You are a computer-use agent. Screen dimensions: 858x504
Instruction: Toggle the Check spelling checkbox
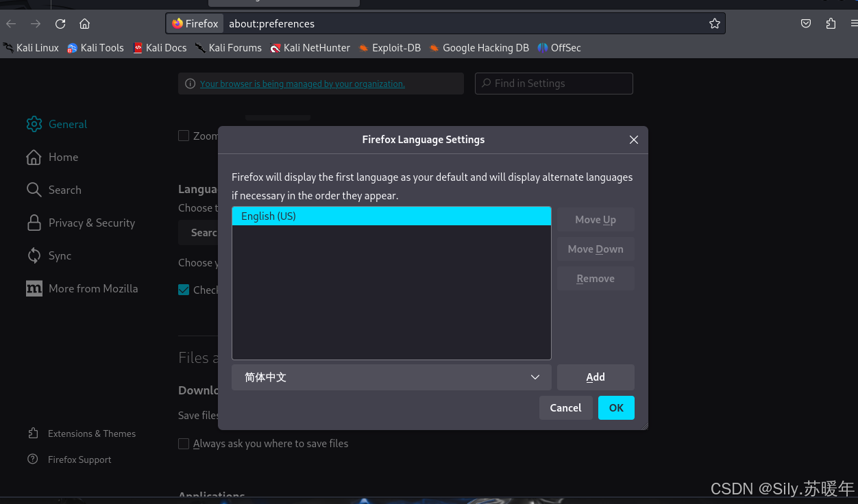[x=184, y=290]
